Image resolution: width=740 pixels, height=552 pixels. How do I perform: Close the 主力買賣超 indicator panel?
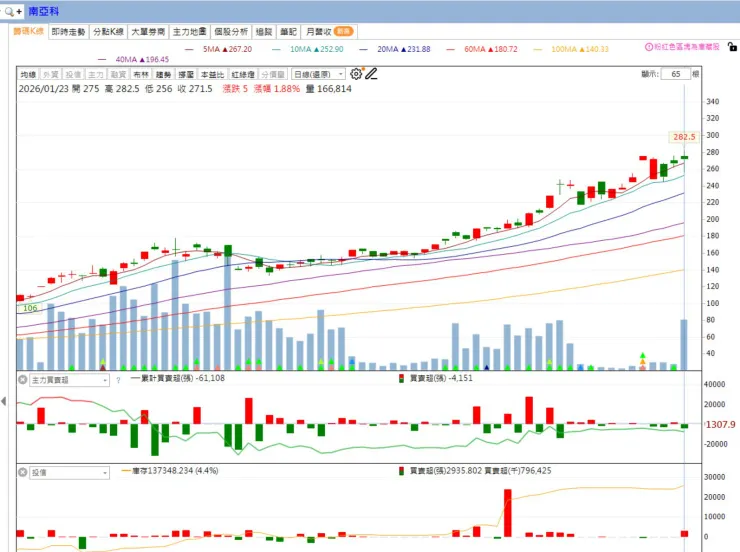(x=22, y=379)
